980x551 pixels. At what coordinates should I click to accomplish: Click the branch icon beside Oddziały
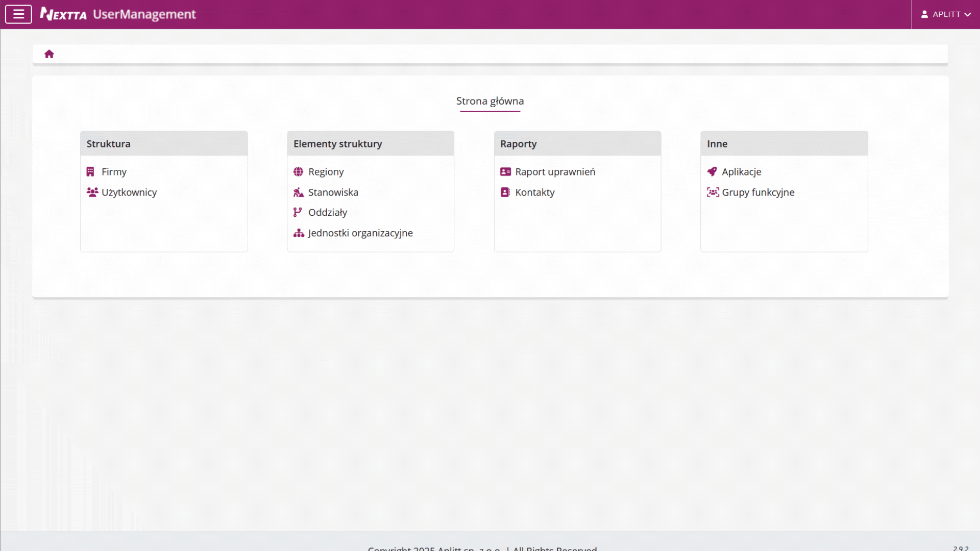298,212
